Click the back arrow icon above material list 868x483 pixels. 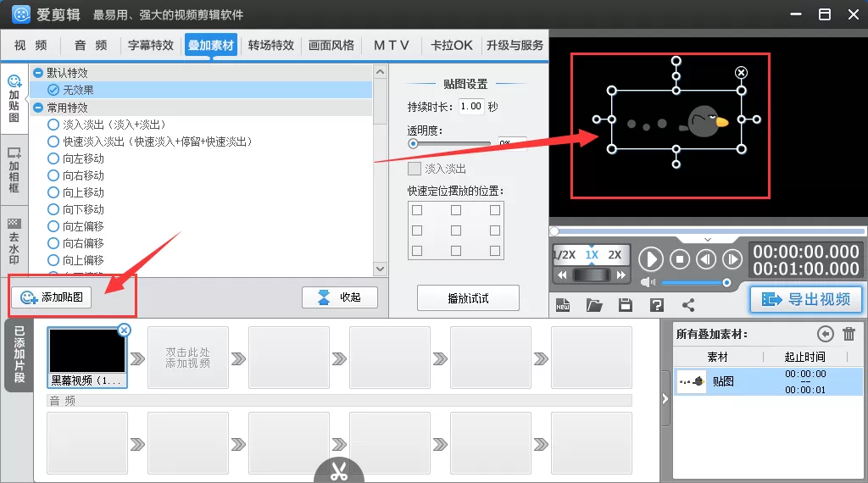point(826,334)
